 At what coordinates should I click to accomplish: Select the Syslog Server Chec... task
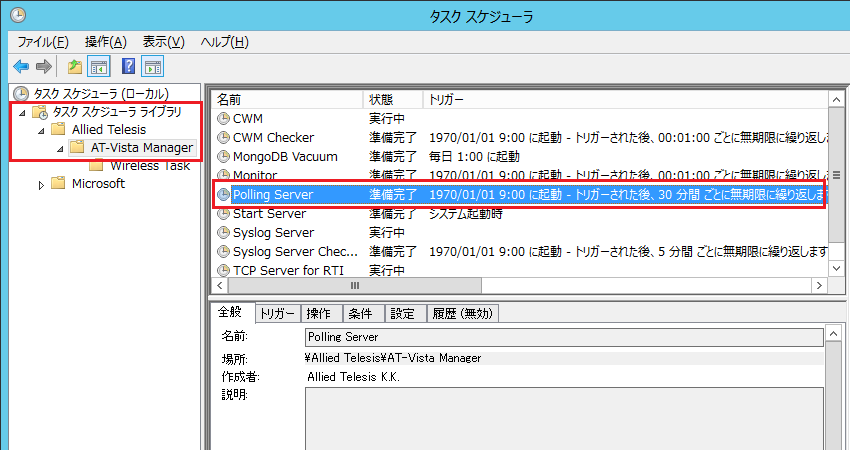coord(520,252)
